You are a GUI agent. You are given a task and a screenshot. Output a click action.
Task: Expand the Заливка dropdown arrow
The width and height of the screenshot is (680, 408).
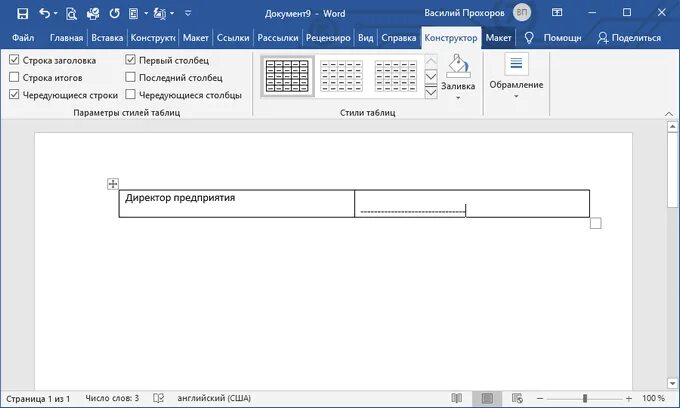click(x=458, y=98)
